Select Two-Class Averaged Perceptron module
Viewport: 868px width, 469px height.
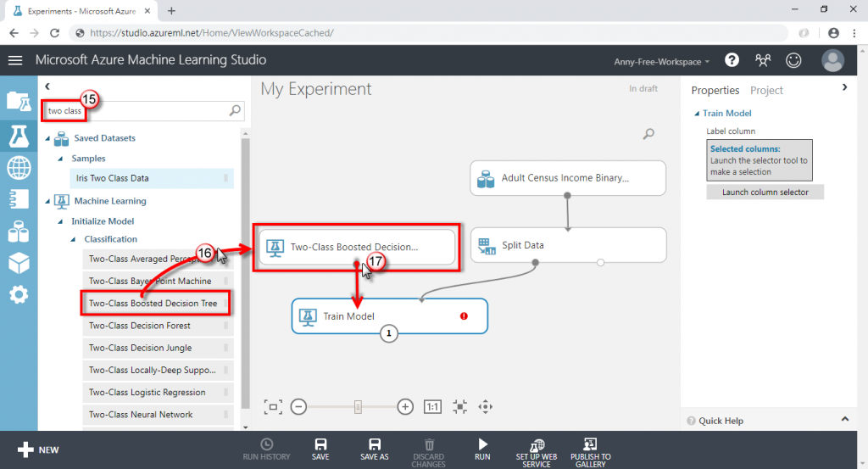click(158, 259)
